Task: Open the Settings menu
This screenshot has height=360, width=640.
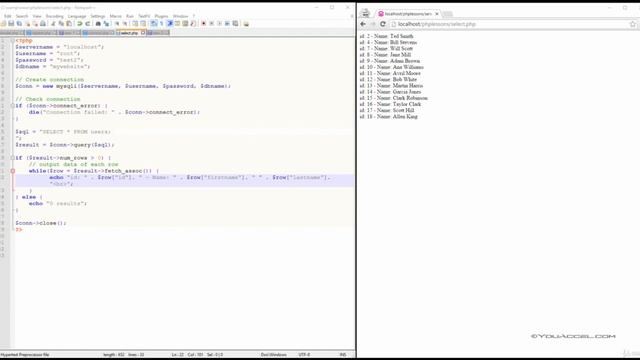Action: (x=98, y=16)
